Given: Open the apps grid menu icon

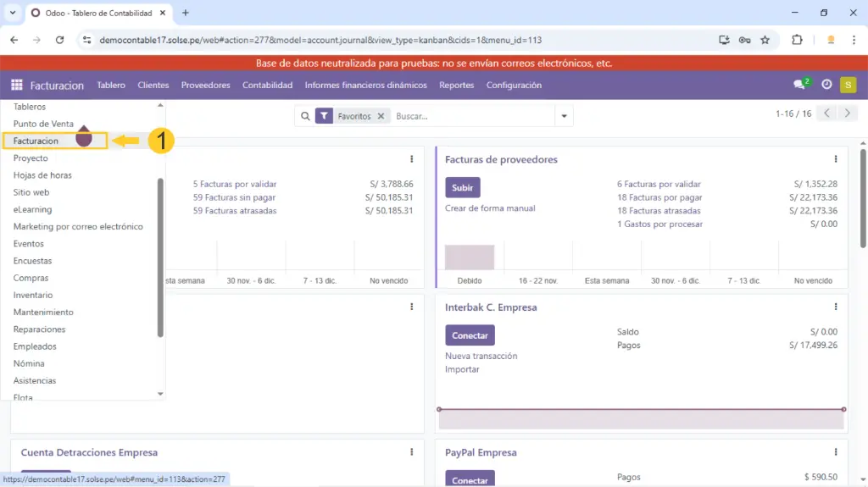Looking at the screenshot, I should pos(16,85).
